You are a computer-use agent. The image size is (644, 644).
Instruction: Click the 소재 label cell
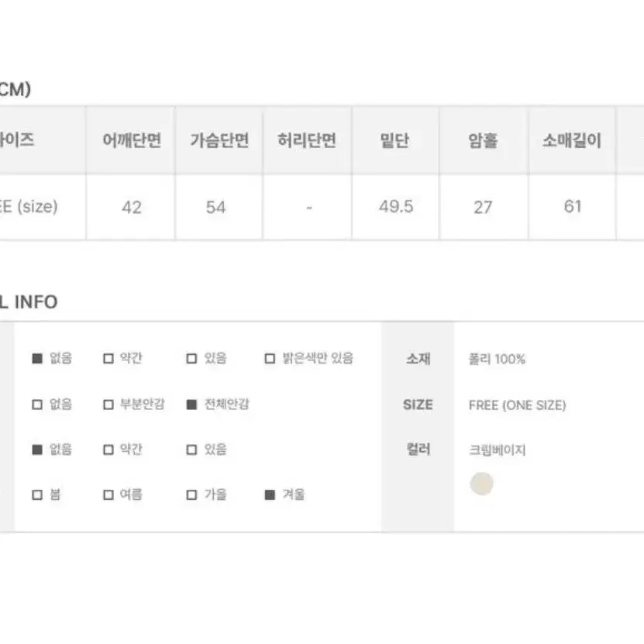coord(418,359)
